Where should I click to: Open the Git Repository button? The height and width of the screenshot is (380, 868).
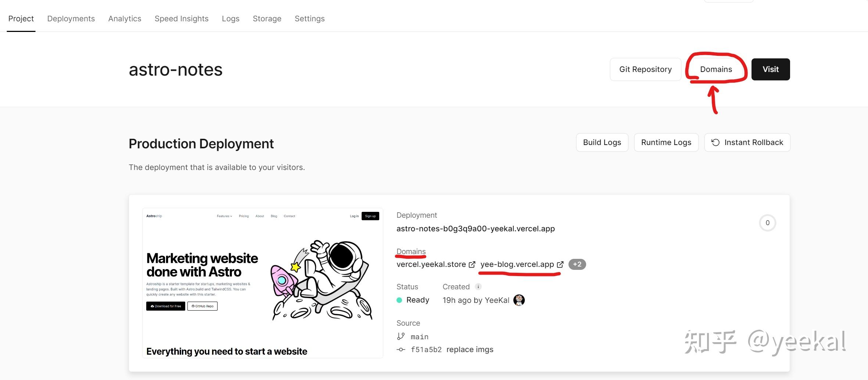[x=645, y=69]
